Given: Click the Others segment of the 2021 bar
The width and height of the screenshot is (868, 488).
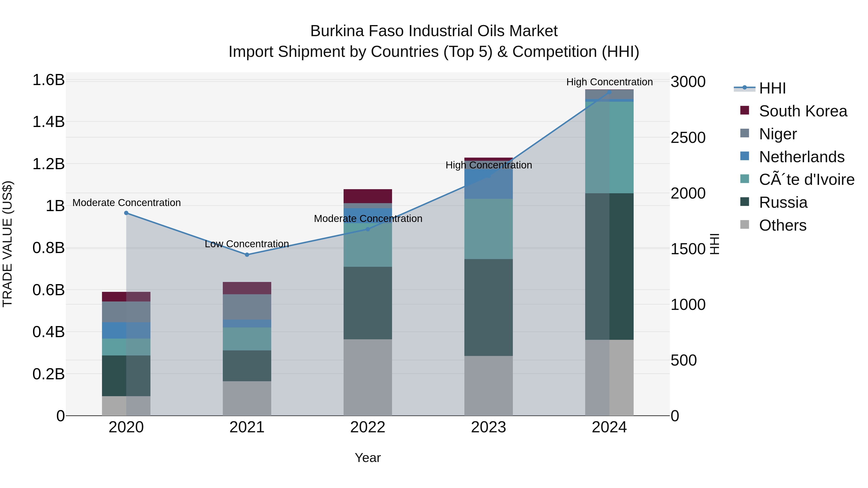Looking at the screenshot, I should tap(247, 398).
